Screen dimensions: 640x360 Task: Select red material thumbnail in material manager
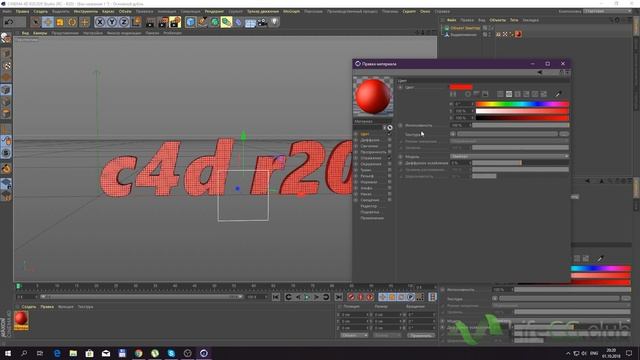coord(21,320)
